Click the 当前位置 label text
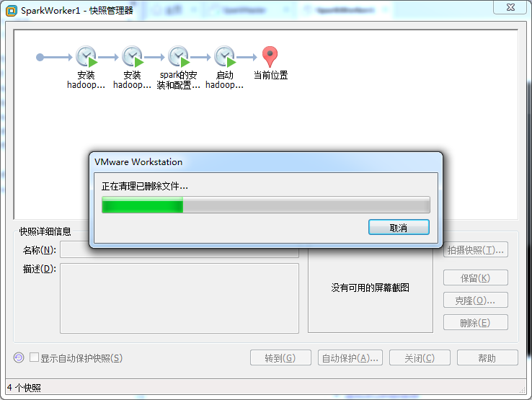The height and width of the screenshot is (400, 532). 271,76
